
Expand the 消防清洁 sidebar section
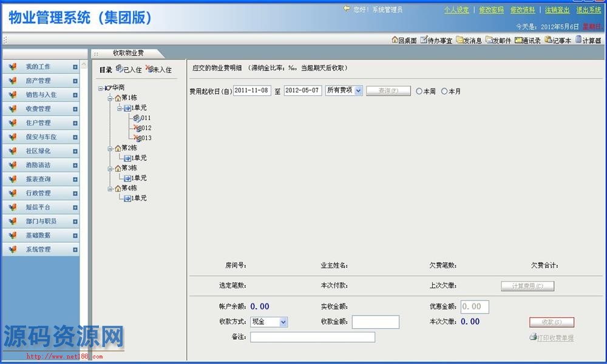point(75,165)
